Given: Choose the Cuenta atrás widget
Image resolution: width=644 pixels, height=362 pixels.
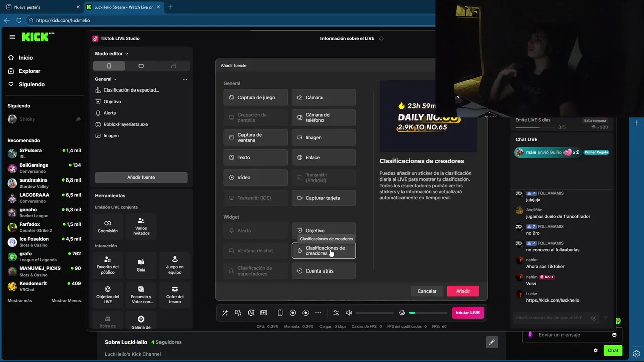Looking at the screenshot, I should click(324, 270).
